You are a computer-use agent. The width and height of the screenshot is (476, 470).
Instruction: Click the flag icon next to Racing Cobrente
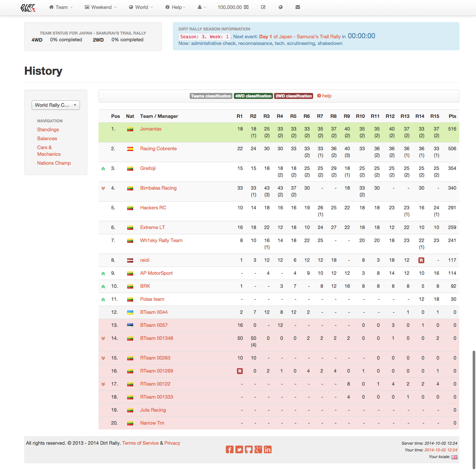coord(130,149)
